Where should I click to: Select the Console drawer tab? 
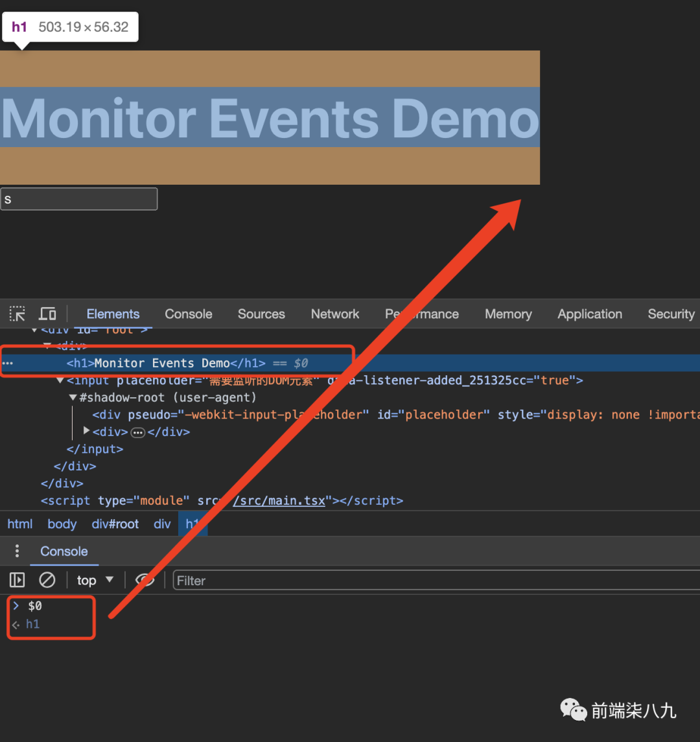pos(64,551)
